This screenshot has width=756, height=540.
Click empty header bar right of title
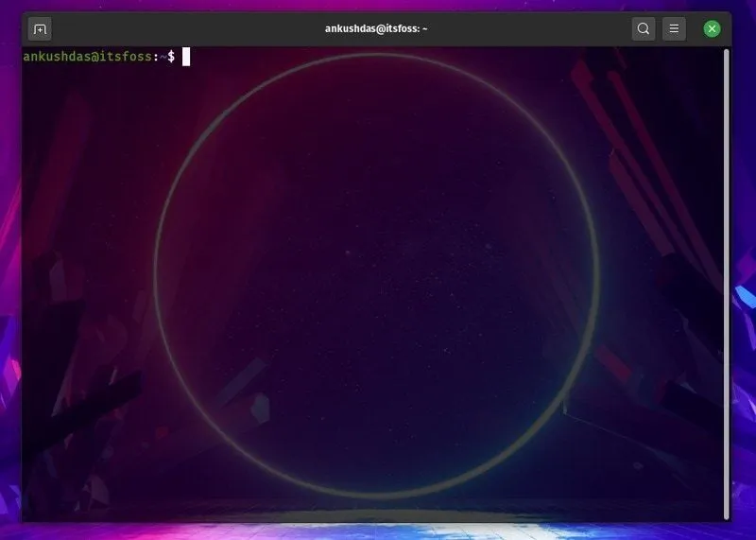[548, 29]
